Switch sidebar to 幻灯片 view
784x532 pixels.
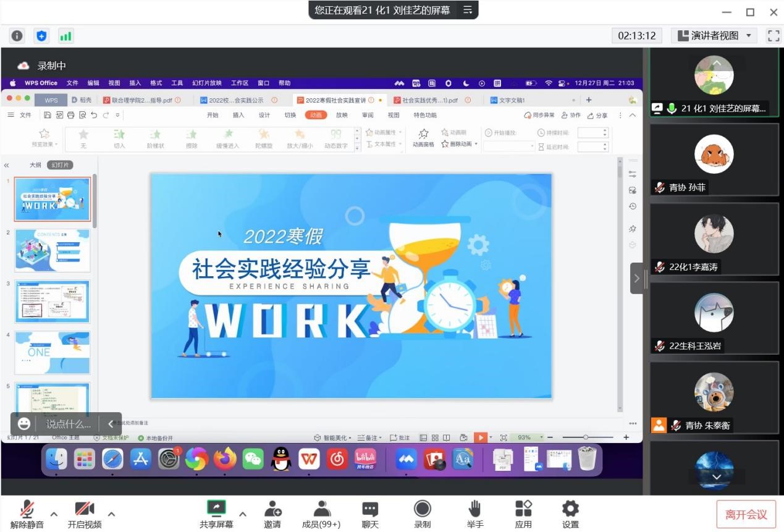coord(60,165)
